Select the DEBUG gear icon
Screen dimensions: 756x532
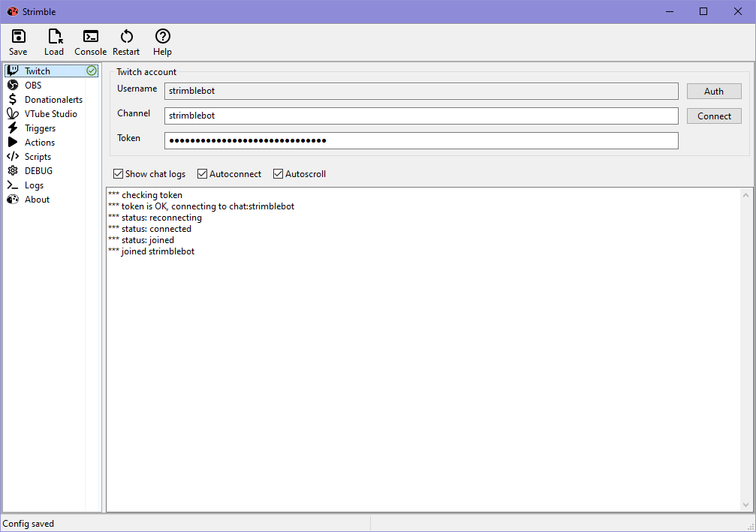click(x=13, y=170)
